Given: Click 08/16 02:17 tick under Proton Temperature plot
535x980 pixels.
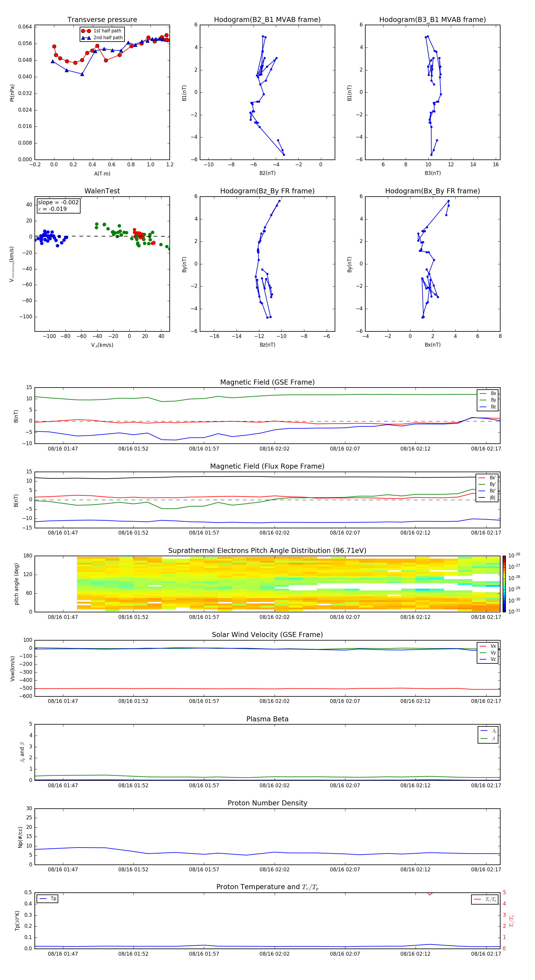Looking at the screenshot, I should coord(486,954).
